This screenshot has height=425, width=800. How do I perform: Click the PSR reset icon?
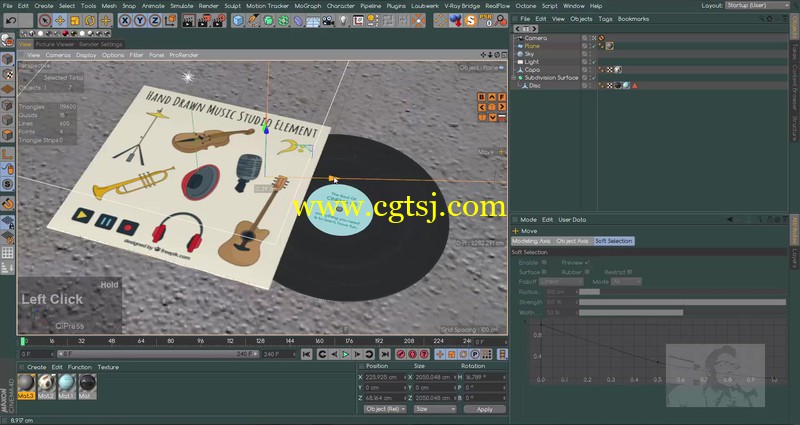(486, 20)
